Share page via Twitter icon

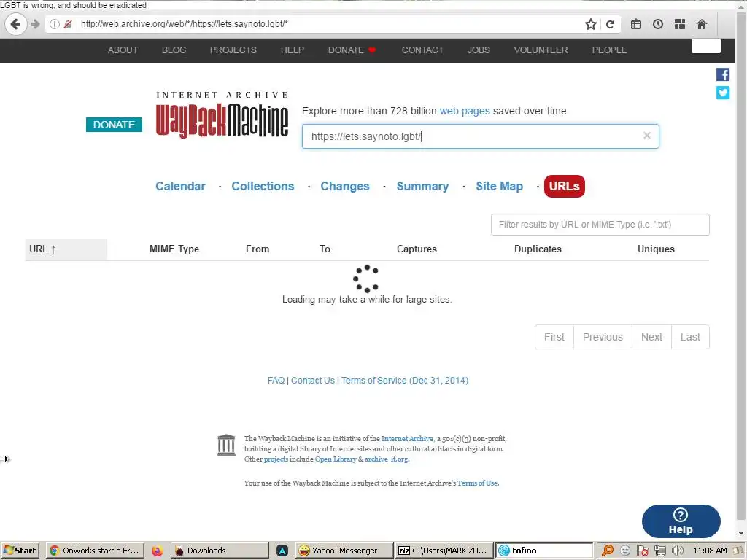(x=723, y=93)
